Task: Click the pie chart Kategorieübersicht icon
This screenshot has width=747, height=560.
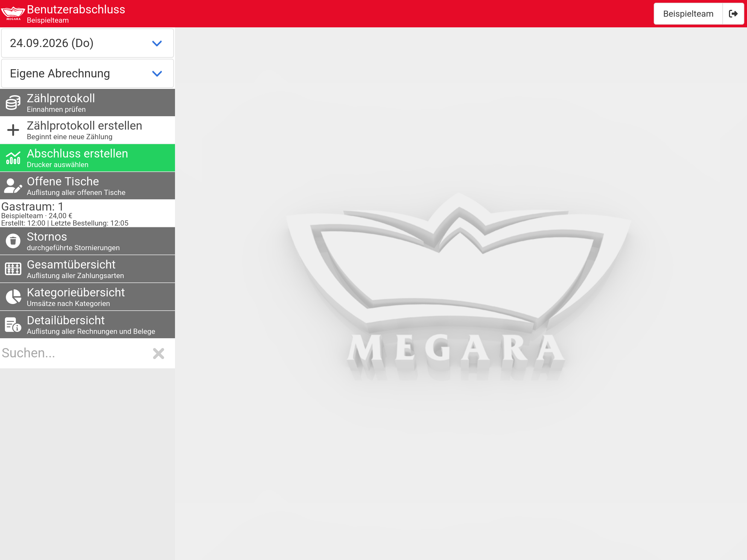Action: coord(13,297)
